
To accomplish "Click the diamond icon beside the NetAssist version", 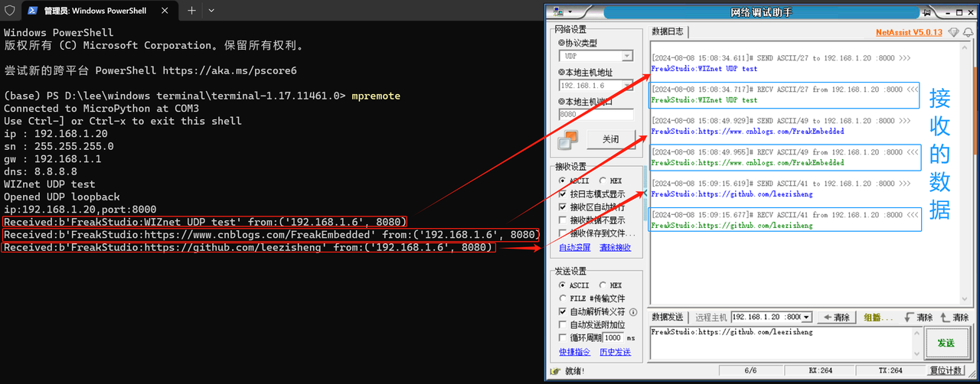I will tap(953, 32).
